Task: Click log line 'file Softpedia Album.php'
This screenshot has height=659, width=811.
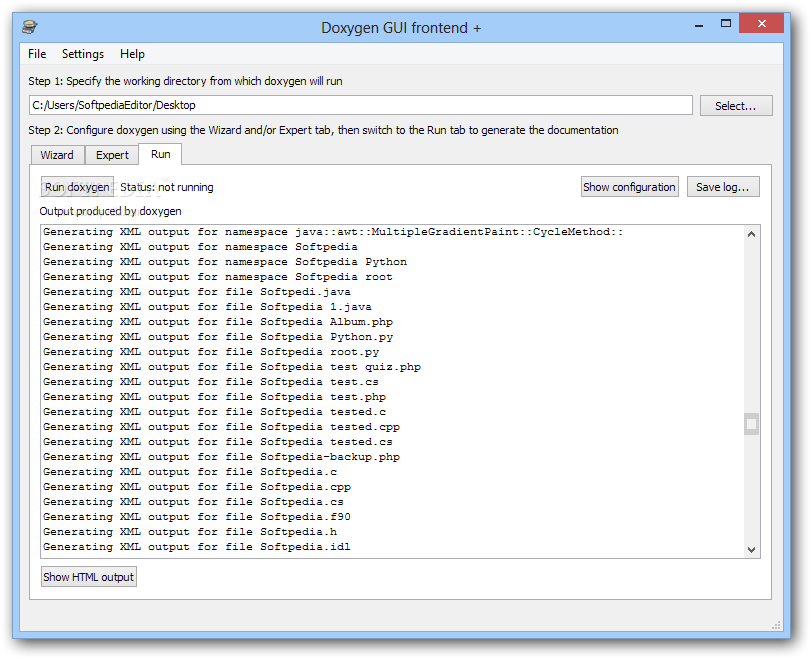Action: pyautogui.click(x=218, y=322)
